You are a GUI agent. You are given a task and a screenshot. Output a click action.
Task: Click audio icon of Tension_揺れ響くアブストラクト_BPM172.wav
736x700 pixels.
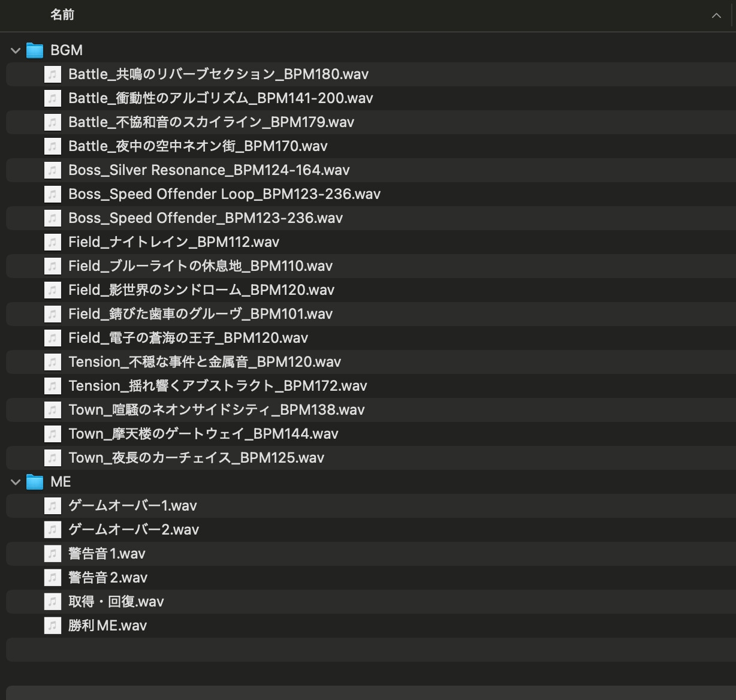click(53, 386)
